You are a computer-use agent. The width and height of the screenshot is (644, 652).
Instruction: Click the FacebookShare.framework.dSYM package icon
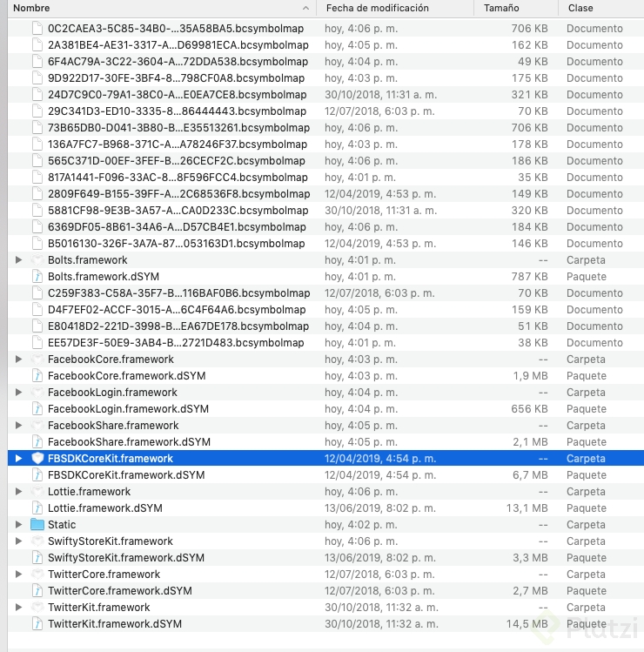click(37, 442)
